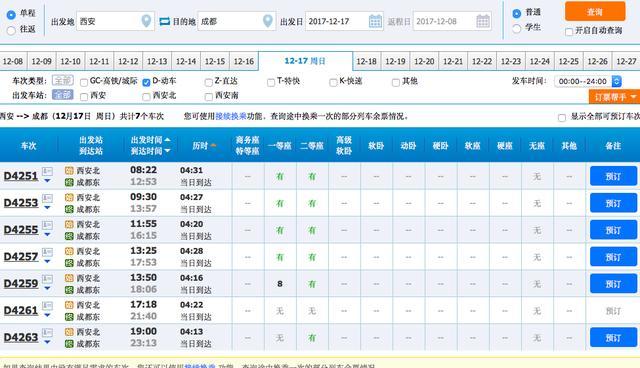This screenshot has height=368, width=640.
Task: Switch to the 12-08 date tab
Action: (x=13, y=61)
